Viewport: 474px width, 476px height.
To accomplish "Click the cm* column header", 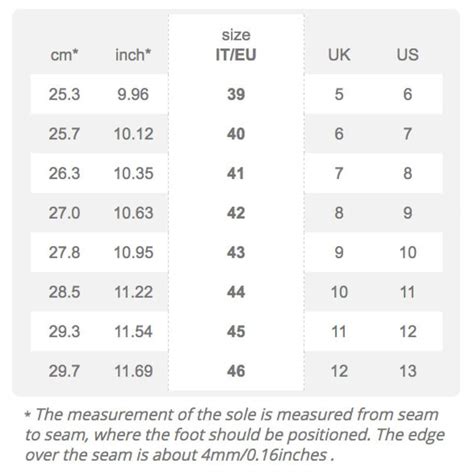I will tap(64, 55).
